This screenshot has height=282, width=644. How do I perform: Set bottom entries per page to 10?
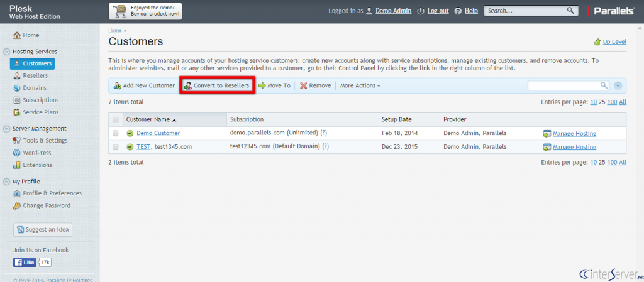[594, 162]
